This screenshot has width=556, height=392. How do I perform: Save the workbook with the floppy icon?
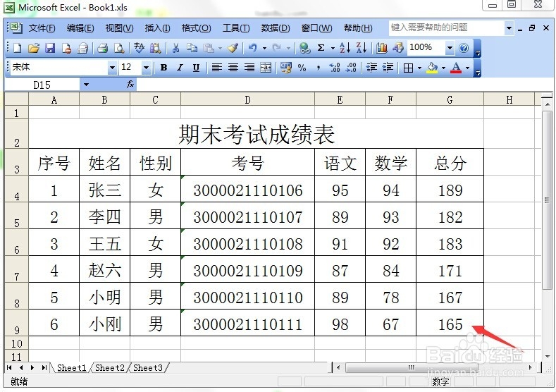[50, 48]
